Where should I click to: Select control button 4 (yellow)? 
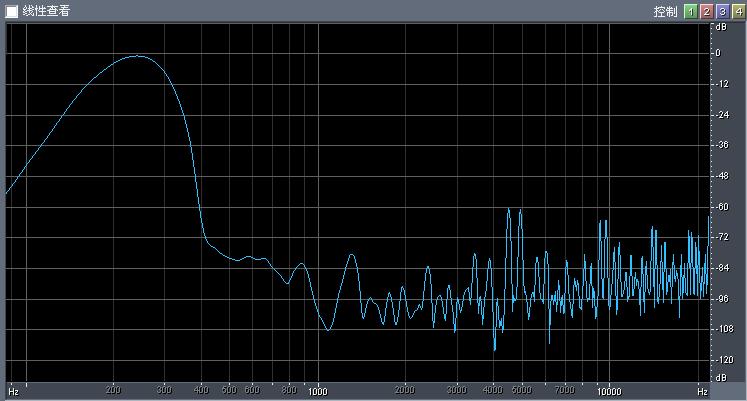pos(738,11)
